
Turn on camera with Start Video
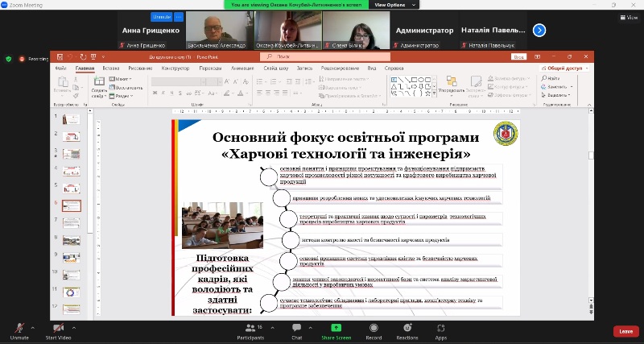(57, 328)
